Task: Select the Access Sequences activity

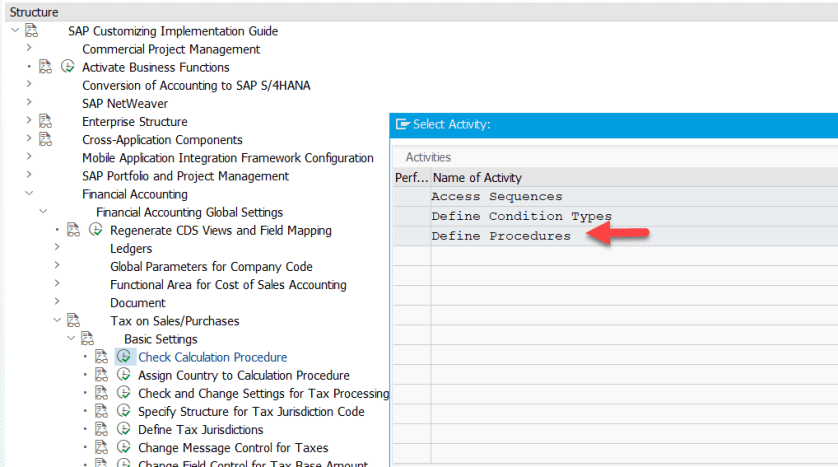Action: click(x=496, y=197)
